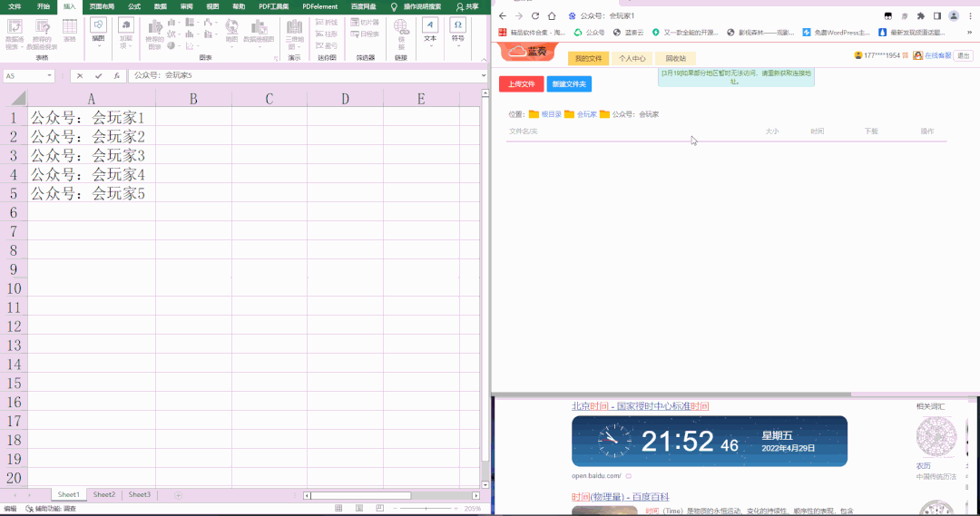The height and width of the screenshot is (516, 980).
Task: Select cell A1 公众号：会玩家1
Action: [x=92, y=118]
